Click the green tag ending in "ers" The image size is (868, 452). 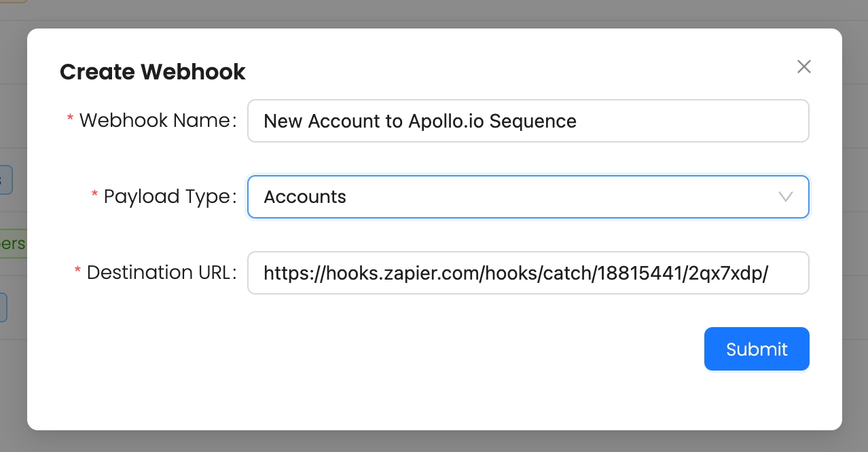pos(12,244)
